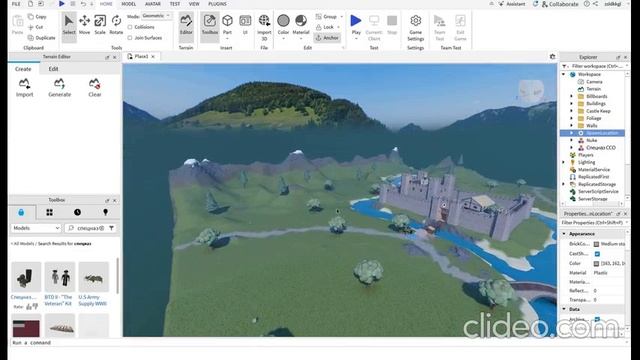Viewport: 640px width, 360px height.
Task: Click the Color property swatch
Action: click(x=596, y=264)
